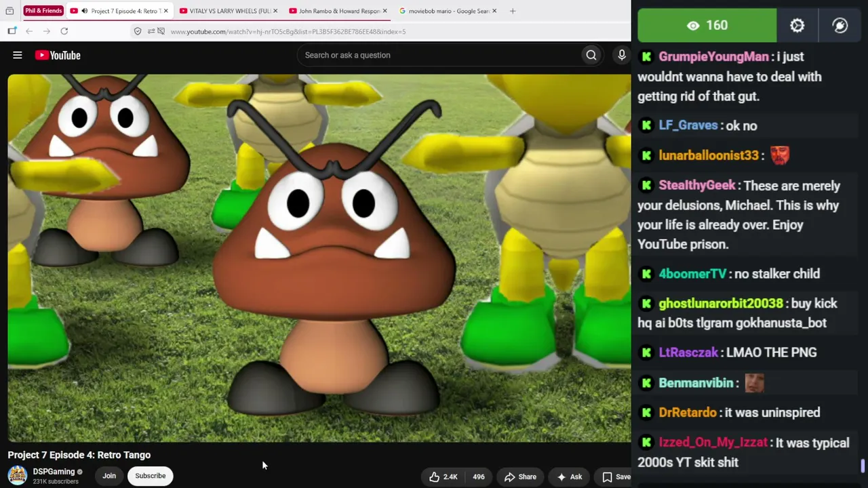Click the blocked autoplay icon in address bar

coord(161,31)
